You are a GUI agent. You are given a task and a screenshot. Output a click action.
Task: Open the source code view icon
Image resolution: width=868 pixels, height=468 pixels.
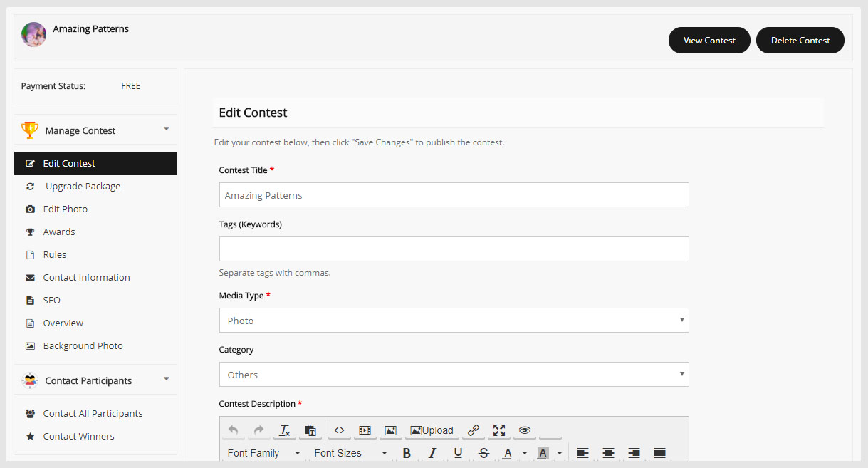(340, 430)
